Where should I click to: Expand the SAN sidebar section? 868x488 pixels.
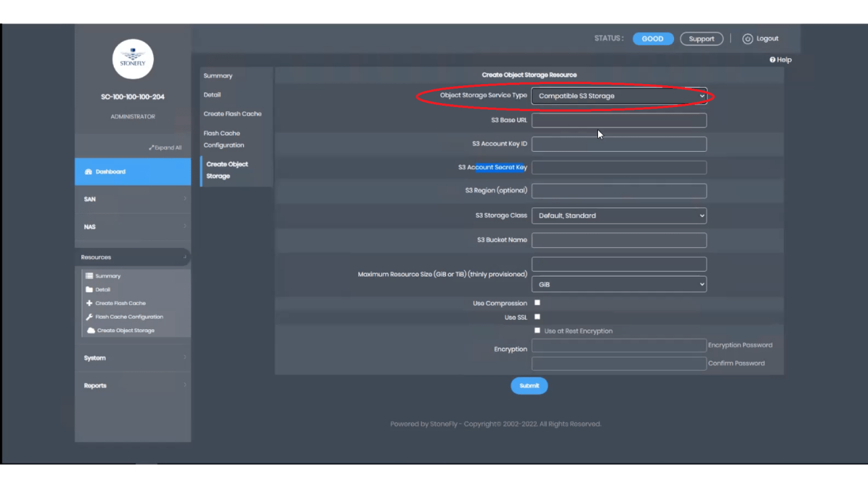(132, 199)
